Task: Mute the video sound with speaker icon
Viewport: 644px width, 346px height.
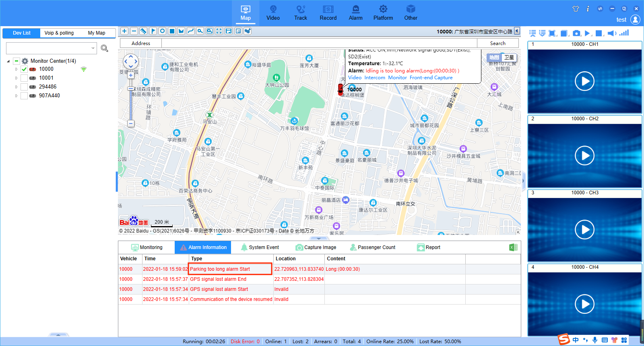Action: coord(612,33)
